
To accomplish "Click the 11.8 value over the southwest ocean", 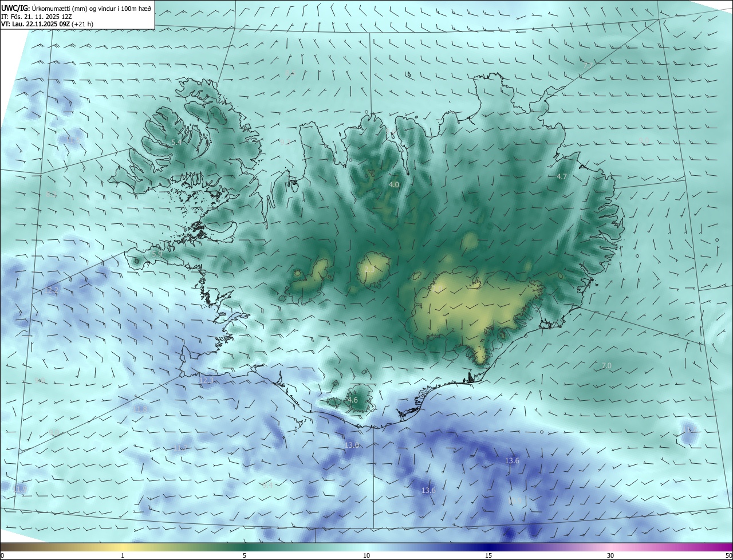I will tap(140, 409).
